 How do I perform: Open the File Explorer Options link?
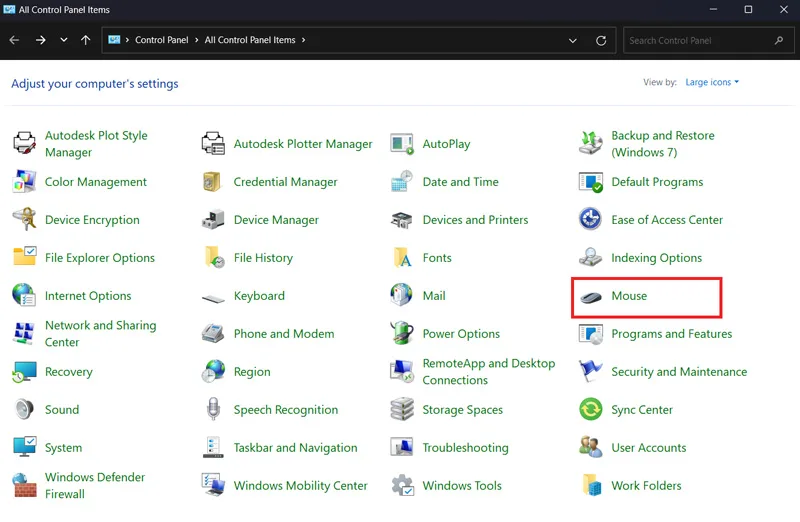pyautogui.click(x=99, y=258)
